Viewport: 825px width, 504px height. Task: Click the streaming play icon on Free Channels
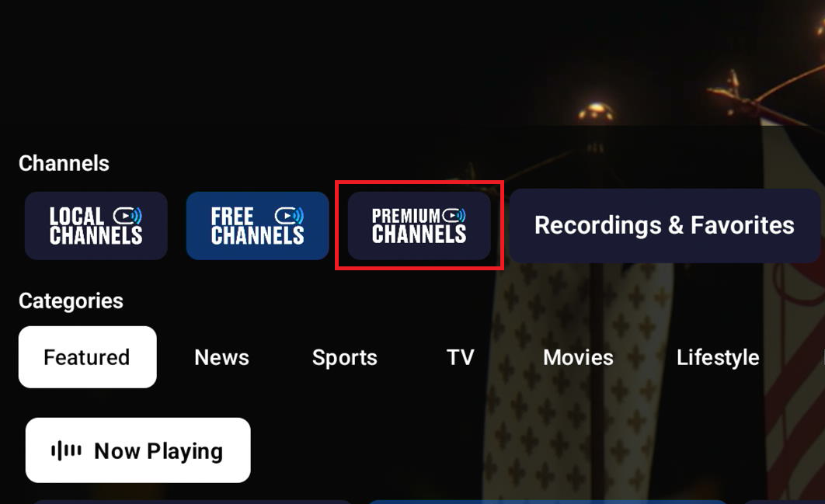289,216
